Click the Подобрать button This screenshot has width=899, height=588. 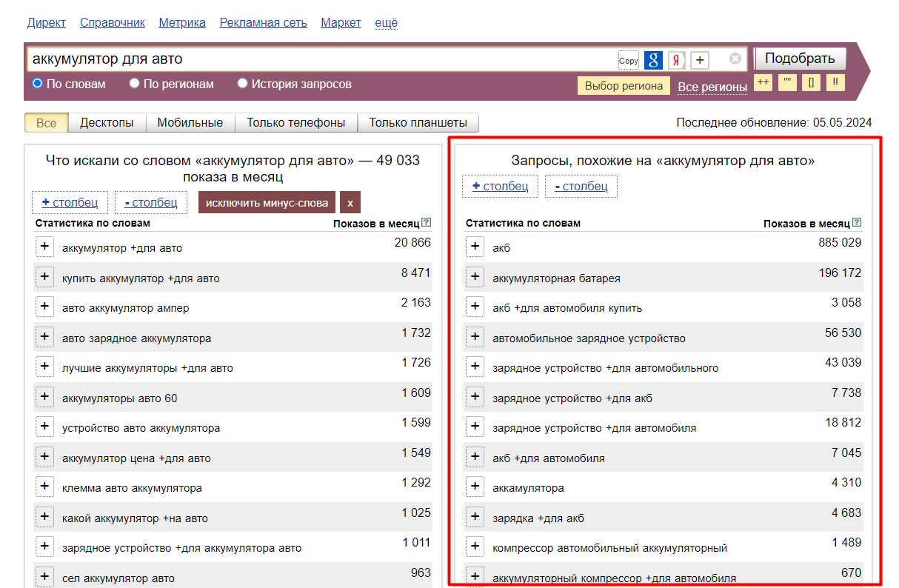(x=800, y=59)
